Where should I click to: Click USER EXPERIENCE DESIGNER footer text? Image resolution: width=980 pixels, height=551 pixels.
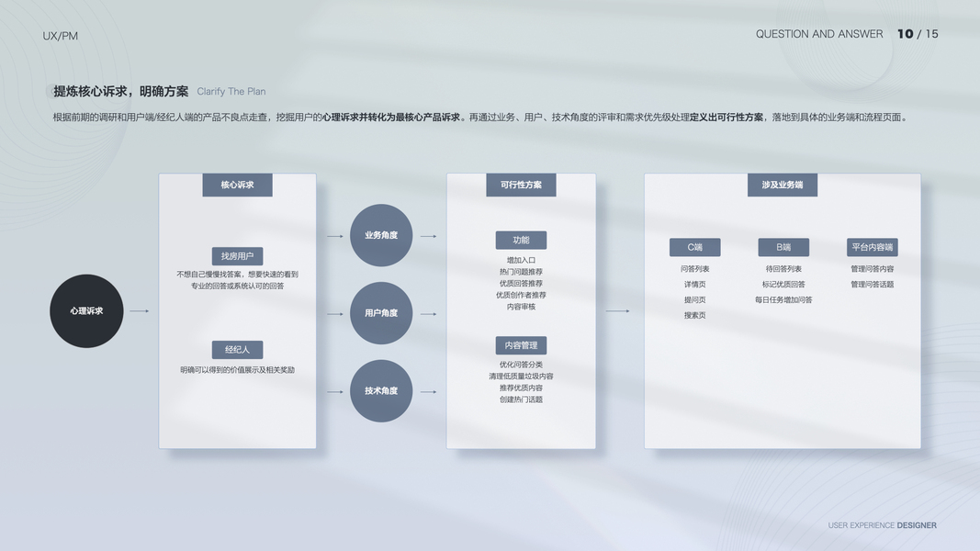tap(883, 525)
